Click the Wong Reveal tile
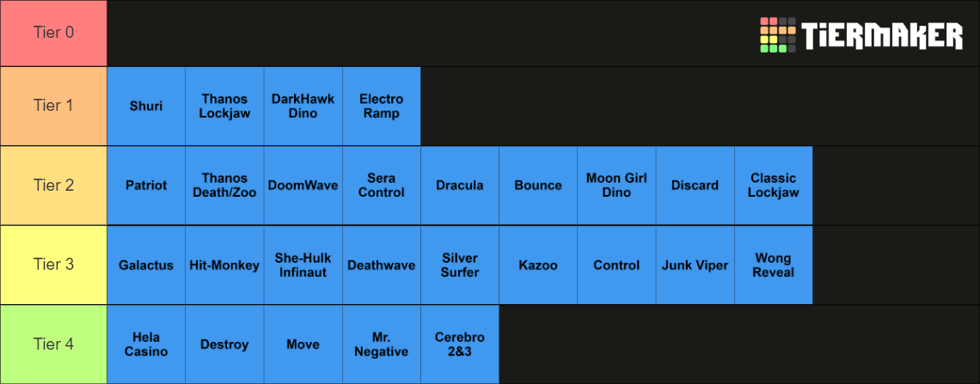980x384 pixels. 773,265
